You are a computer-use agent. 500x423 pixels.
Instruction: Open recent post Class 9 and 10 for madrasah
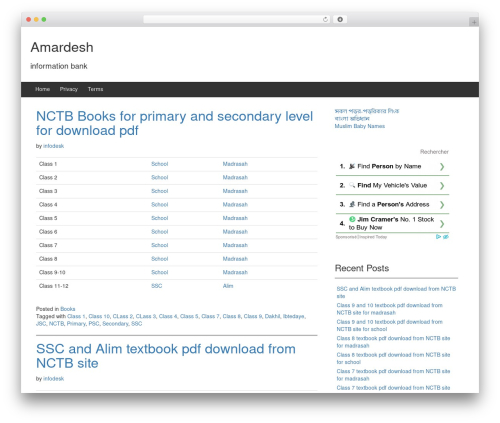coord(389,309)
